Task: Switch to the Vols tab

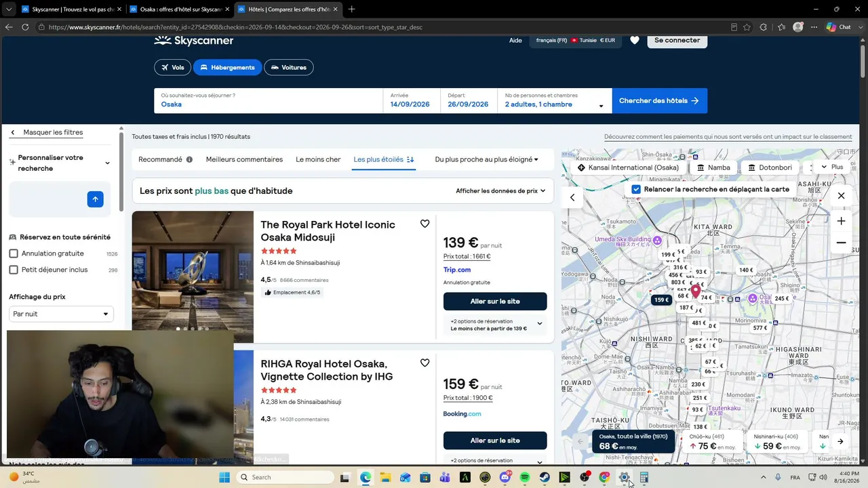Action: (172, 68)
